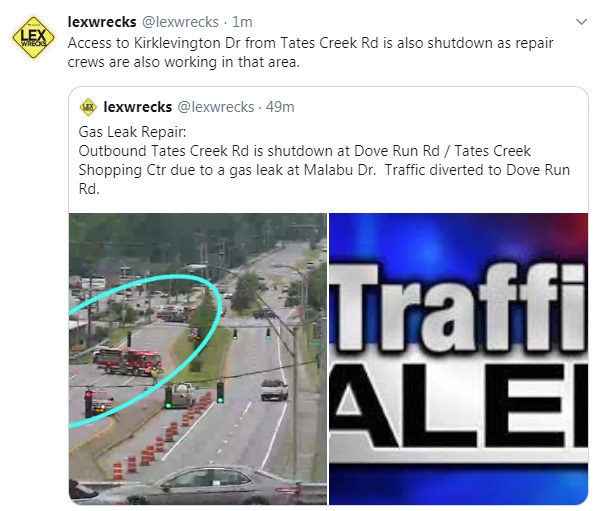Screen dimensions: 598x511
Task: Click the @lexwrecks handle in quoted tweet
Action: (216, 107)
